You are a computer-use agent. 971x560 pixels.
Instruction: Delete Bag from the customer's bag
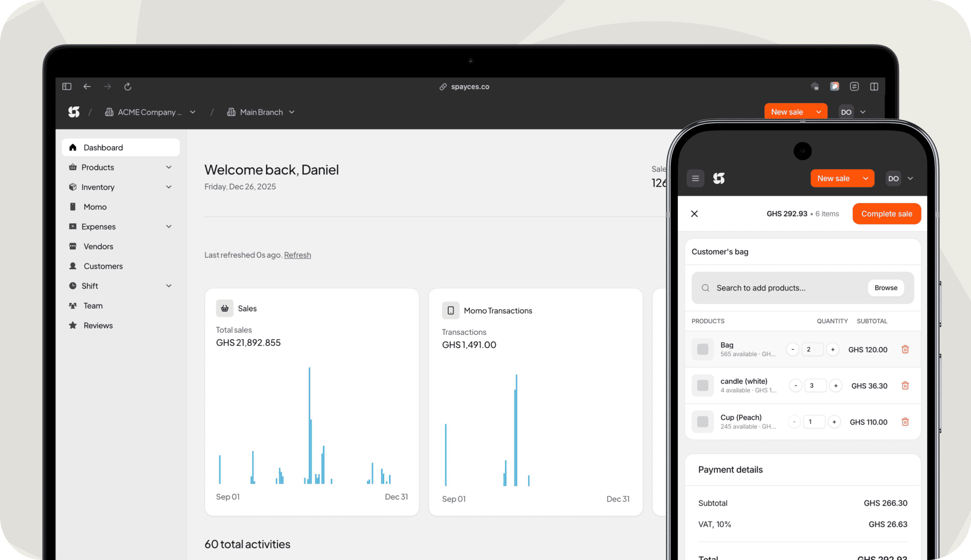point(905,349)
